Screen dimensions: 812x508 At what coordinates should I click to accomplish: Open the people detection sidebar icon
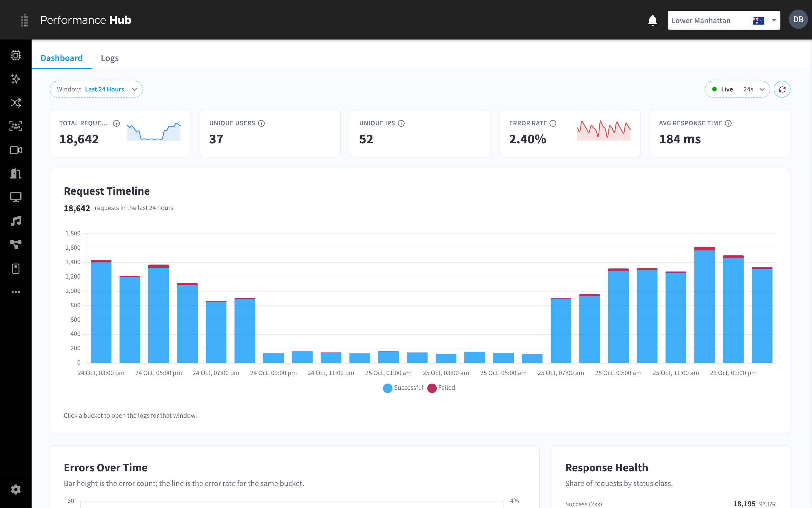[x=16, y=126]
